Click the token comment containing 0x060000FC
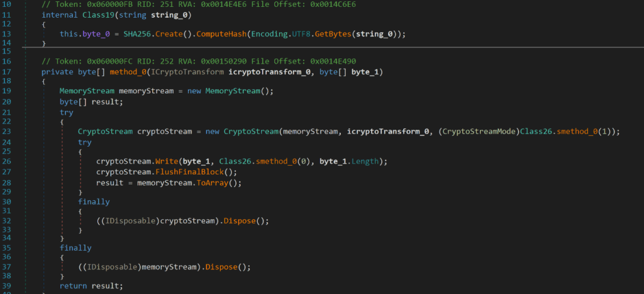The width and height of the screenshot is (644, 294). click(x=199, y=61)
